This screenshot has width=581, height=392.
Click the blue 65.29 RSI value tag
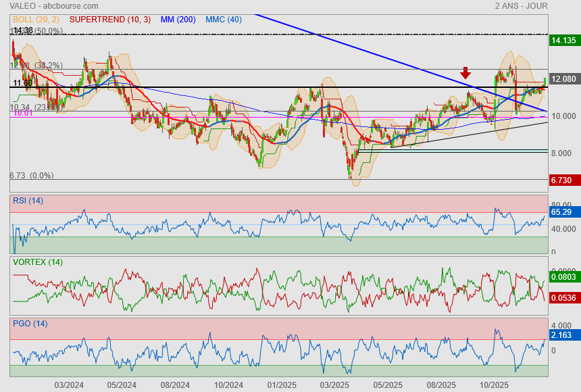562,212
